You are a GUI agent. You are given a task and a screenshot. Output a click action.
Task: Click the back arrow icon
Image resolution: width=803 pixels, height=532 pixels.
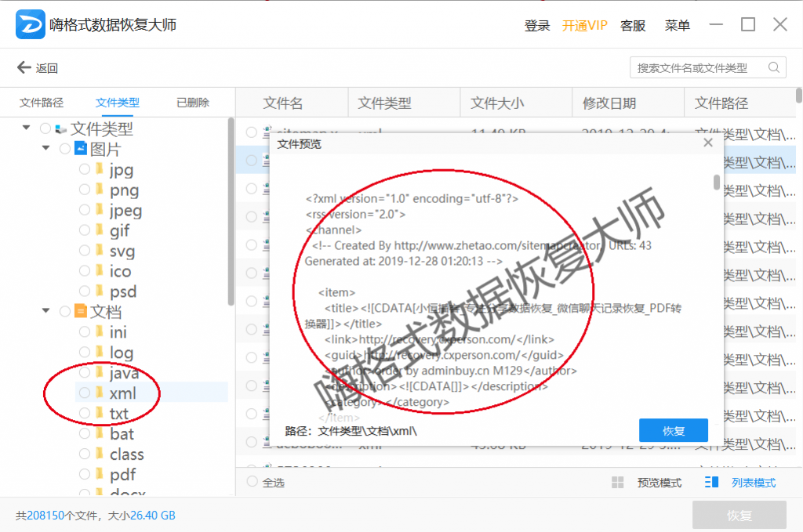24,67
